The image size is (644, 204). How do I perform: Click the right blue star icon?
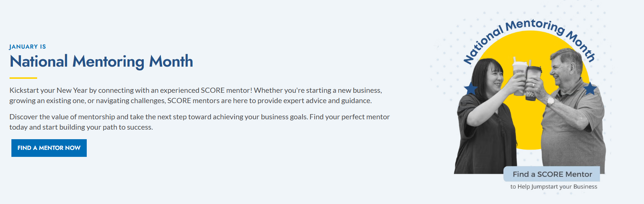[590, 89]
